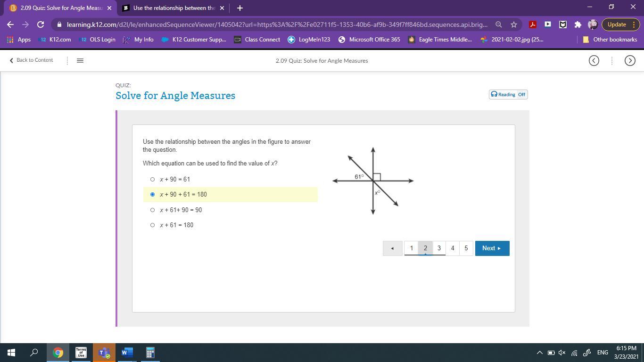
Task: Go to next activity with the circled right arrow
Action: [x=630, y=60]
